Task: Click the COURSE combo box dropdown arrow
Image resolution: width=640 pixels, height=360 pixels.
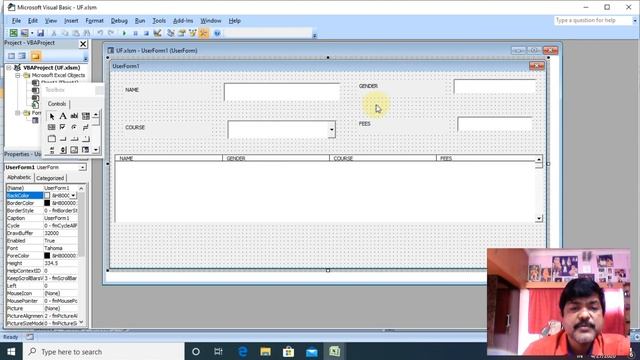Action: pos(331,130)
